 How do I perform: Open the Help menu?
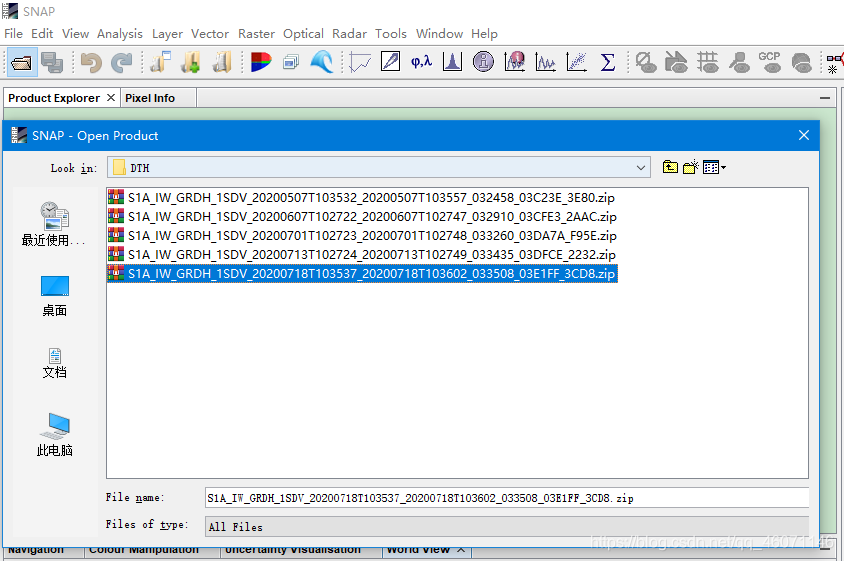(484, 33)
